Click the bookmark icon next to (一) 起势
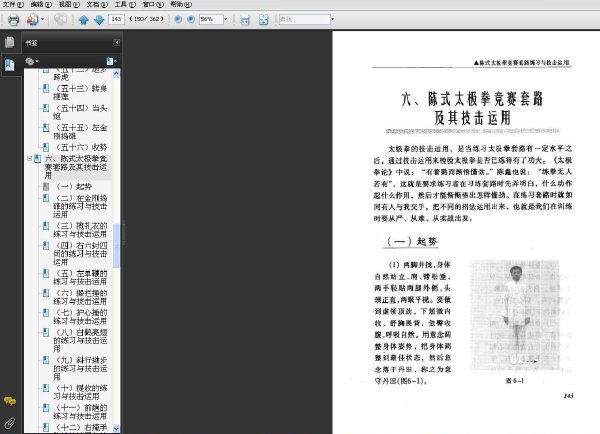This screenshot has width=600, height=434. [46, 186]
